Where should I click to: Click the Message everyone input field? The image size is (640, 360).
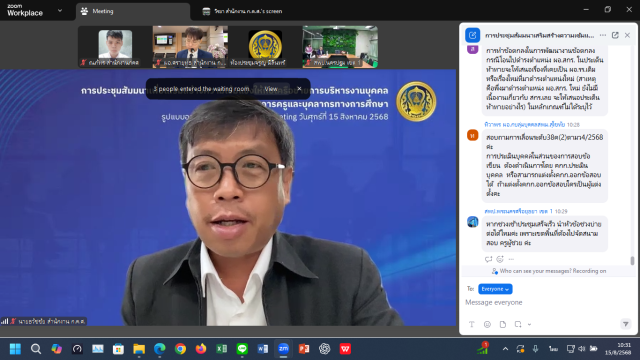click(547, 302)
